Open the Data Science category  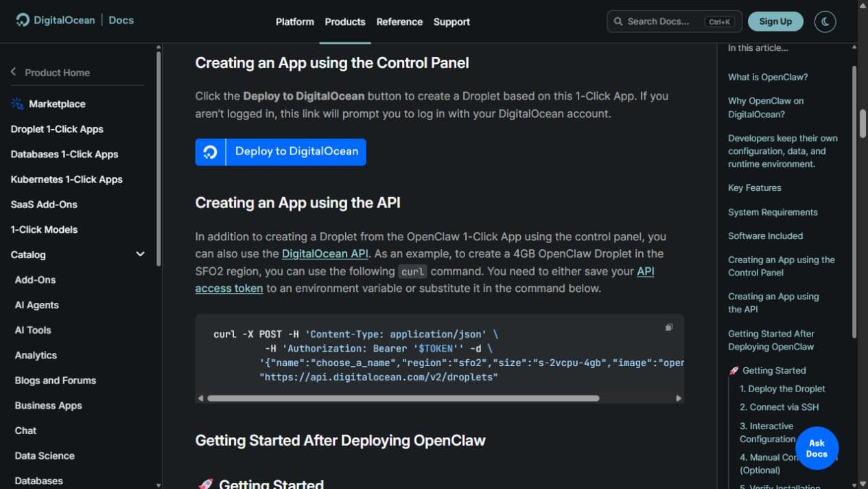(x=45, y=456)
